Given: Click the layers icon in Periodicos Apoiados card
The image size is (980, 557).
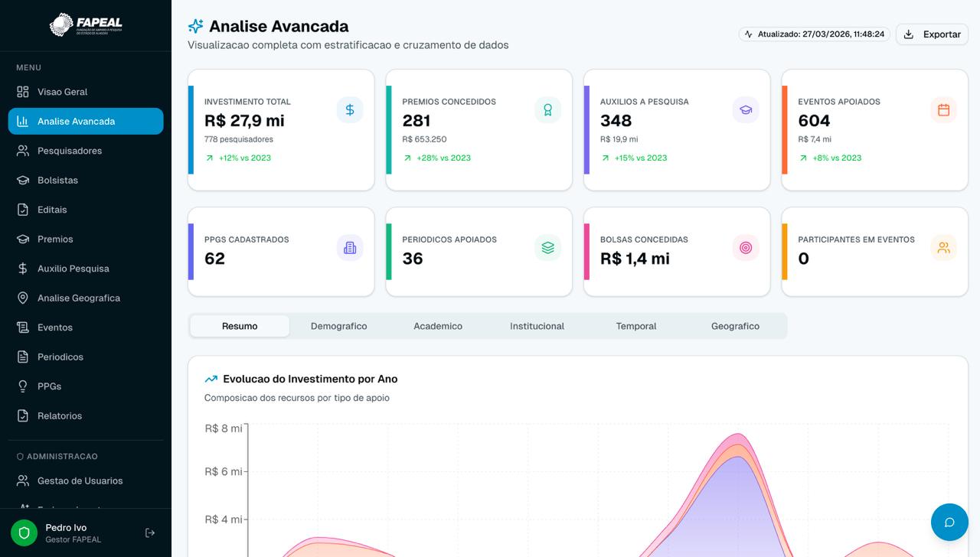Looking at the screenshot, I should click(547, 248).
